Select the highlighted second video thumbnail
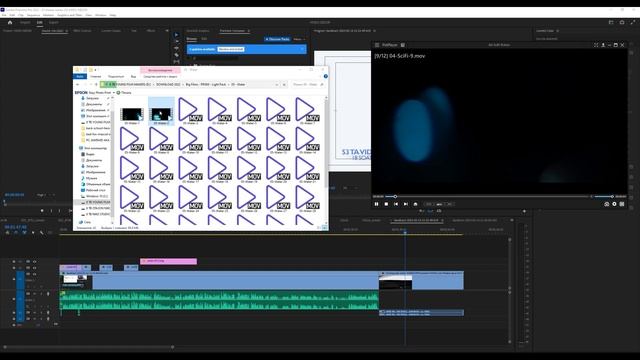This screenshot has width=640, height=360. 161,111
